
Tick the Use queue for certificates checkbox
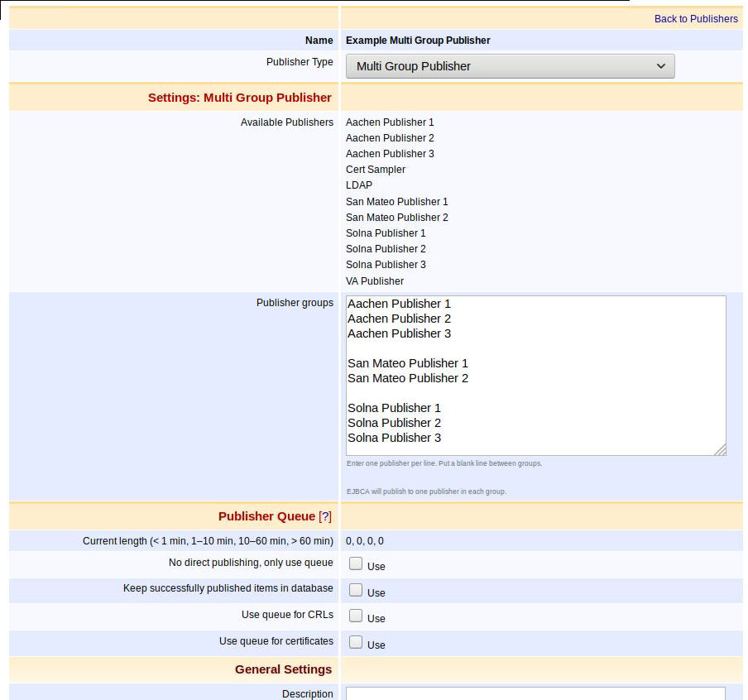click(x=356, y=642)
